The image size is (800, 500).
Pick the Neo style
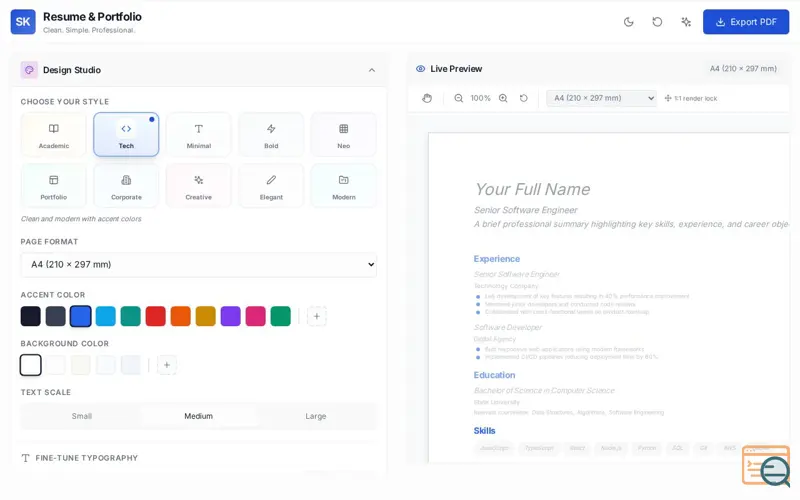[x=343, y=135]
